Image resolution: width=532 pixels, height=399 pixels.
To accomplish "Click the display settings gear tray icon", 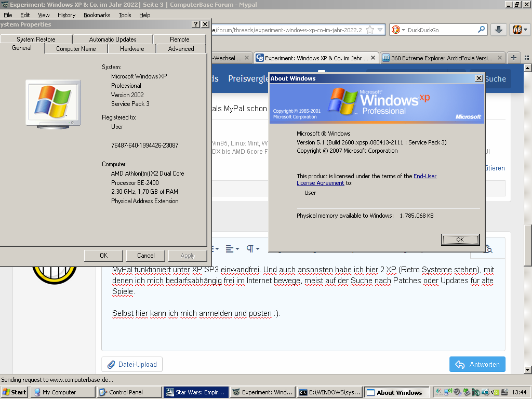I will coord(486,392).
